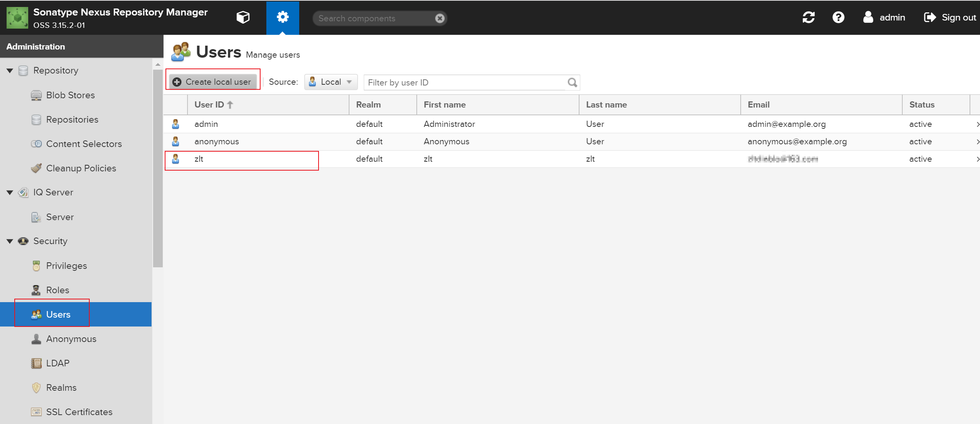Screen dimensions: 980x424
Task: Sign out of Nexus
Action: coord(950,17)
